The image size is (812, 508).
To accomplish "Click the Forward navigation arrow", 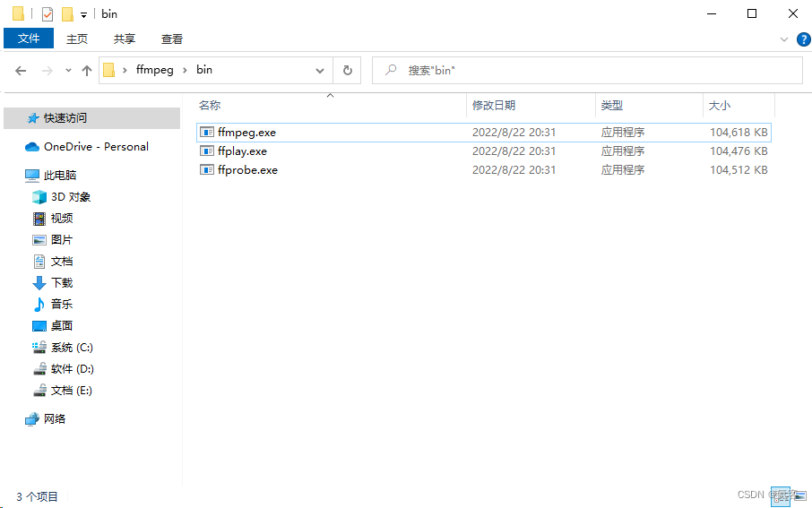I will [x=48, y=71].
